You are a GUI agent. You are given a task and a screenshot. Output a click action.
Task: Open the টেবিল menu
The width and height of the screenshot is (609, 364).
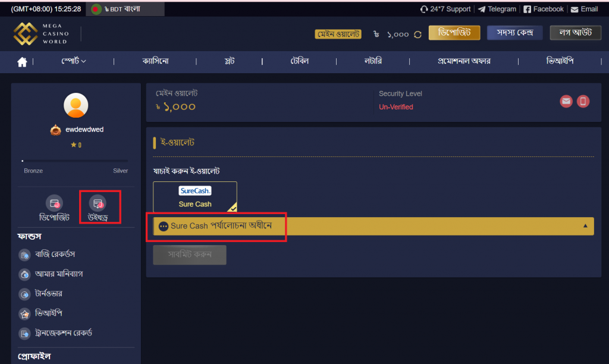[x=300, y=61]
